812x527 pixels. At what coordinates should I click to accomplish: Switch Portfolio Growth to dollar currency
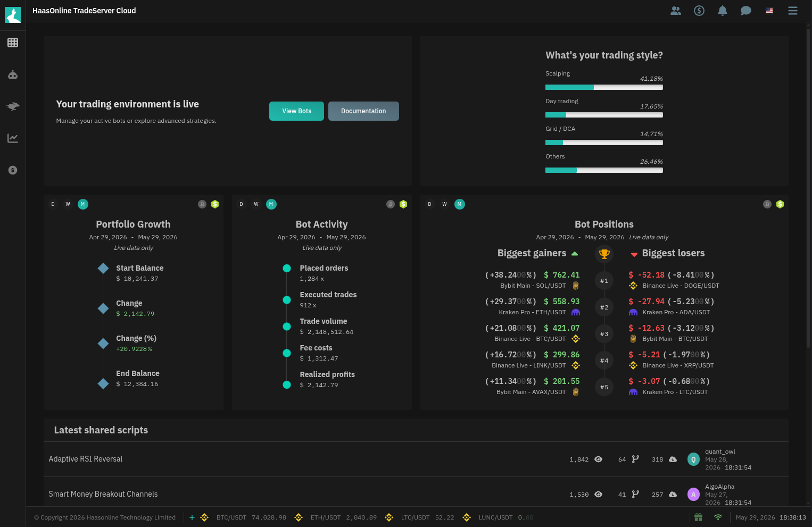215,204
